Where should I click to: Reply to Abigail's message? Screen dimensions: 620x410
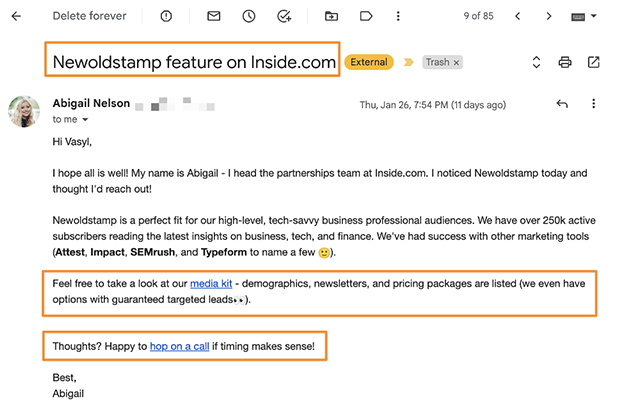[562, 104]
